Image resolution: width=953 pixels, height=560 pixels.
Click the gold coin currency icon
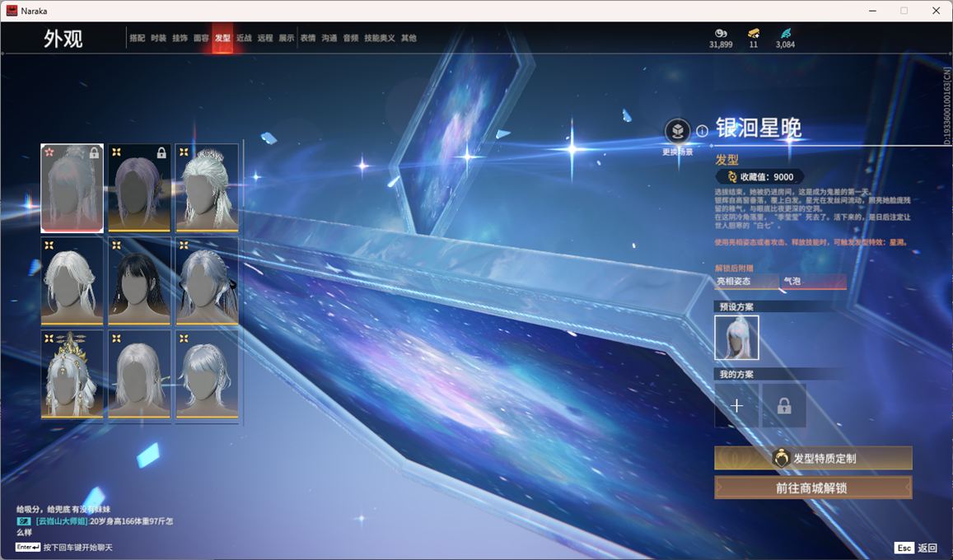(x=721, y=33)
